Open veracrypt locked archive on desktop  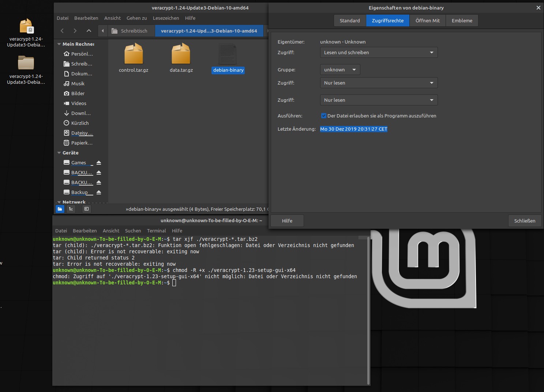[26, 33]
